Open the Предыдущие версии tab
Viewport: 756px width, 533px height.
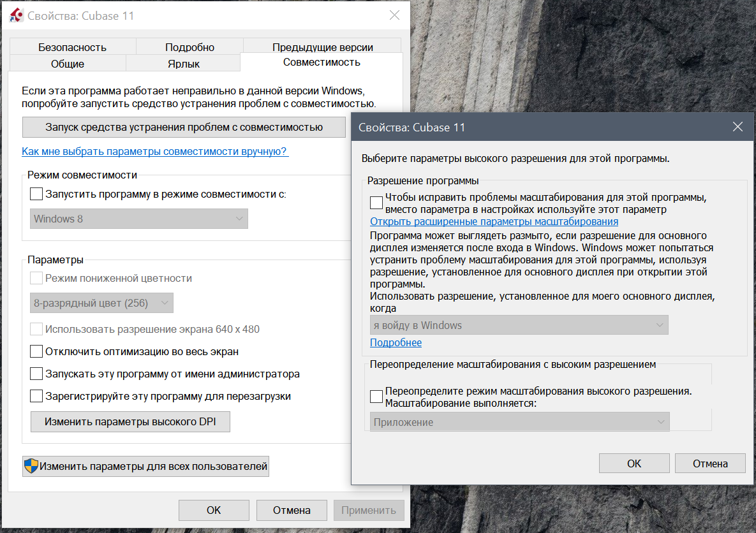coord(323,47)
